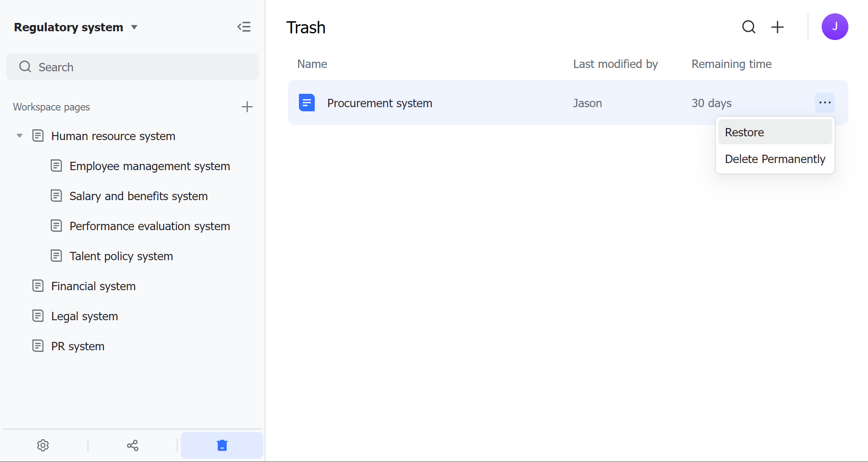Screen dimensions: 868x462
Task: Open the Financial system page
Action: pos(93,286)
